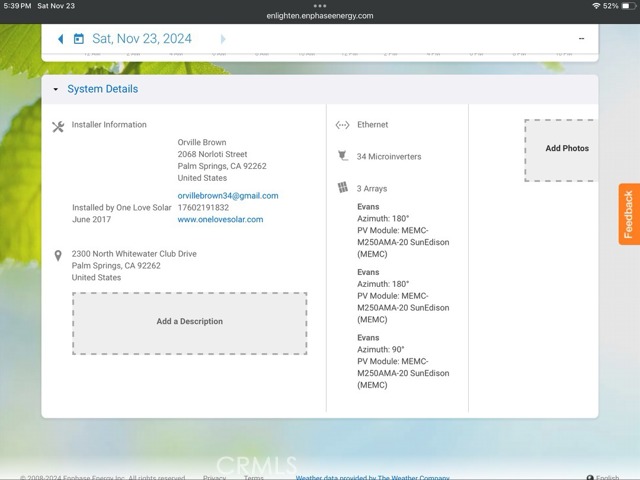Image resolution: width=640 pixels, height=480 pixels.
Task: Click the Add a Description box
Action: pyautogui.click(x=189, y=322)
